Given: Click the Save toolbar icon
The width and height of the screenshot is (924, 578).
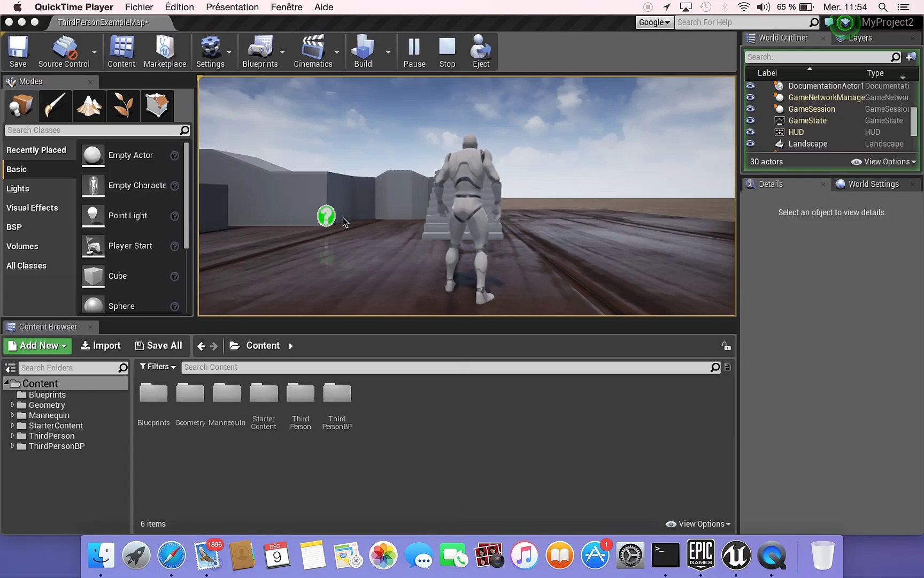Looking at the screenshot, I should pos(18,51).
